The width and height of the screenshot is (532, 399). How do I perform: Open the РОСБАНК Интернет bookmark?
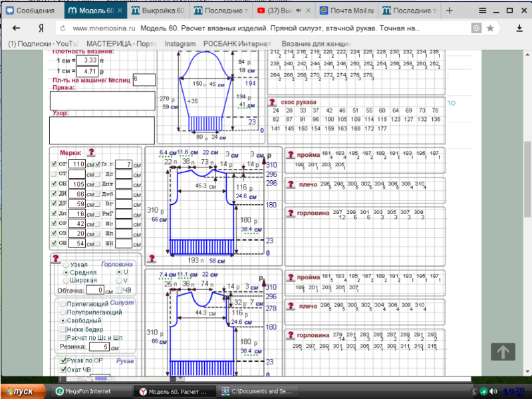pyautogui.click(x=233, y=43)
